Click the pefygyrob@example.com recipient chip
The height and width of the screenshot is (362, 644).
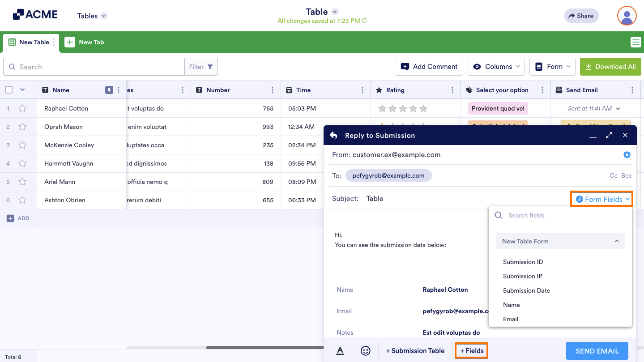click(x=388, y=175)
